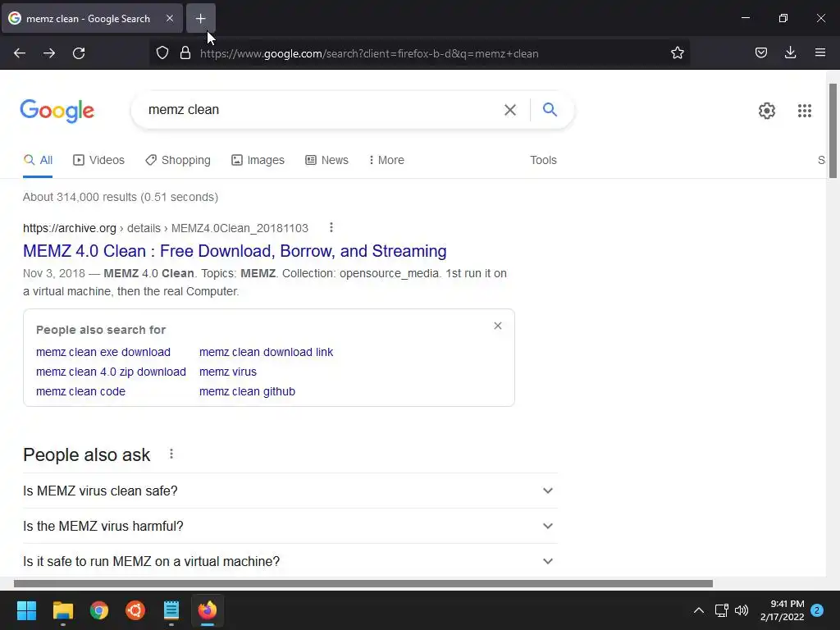Search memz clean code suggestion
The width and height of the screenshot is (840, 630).
click(80, 391)
